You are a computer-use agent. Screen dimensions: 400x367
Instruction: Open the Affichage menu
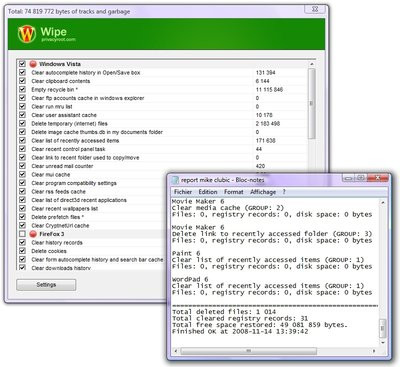pyautogui.click(x=263, y=192)
